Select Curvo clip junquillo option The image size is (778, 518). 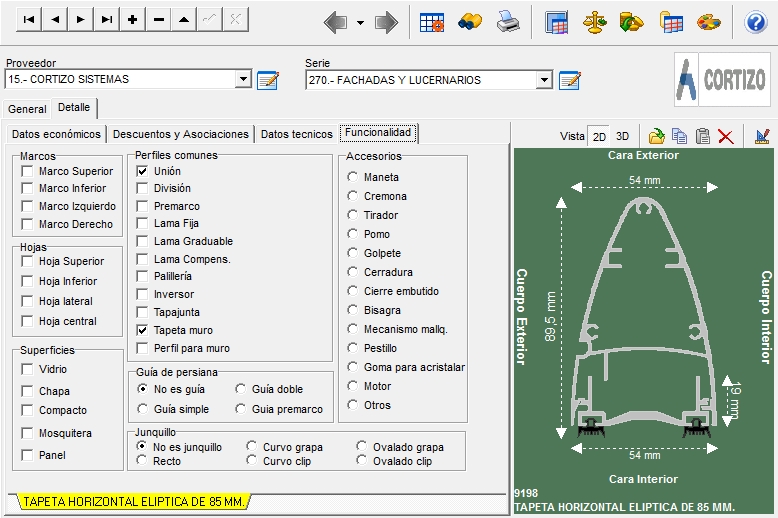click(x=252, y=460)
